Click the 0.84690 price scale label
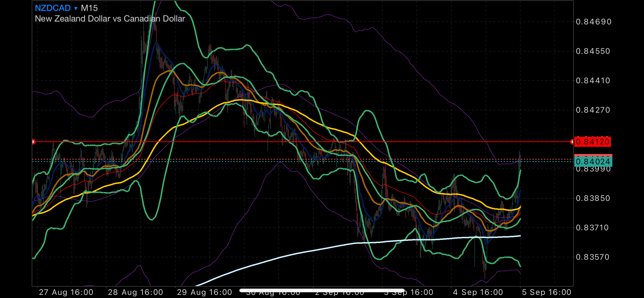The image size is (644, 298). click(x=593, y=22)
